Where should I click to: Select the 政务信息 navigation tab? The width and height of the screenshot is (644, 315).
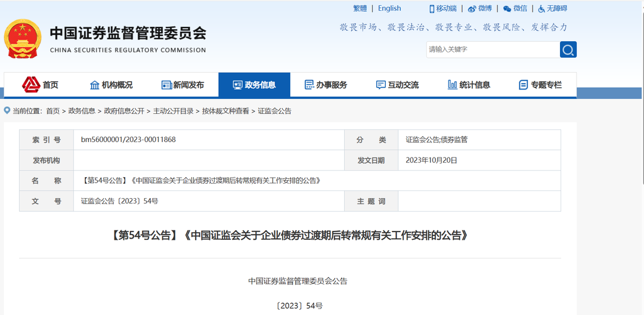[254, 85]
